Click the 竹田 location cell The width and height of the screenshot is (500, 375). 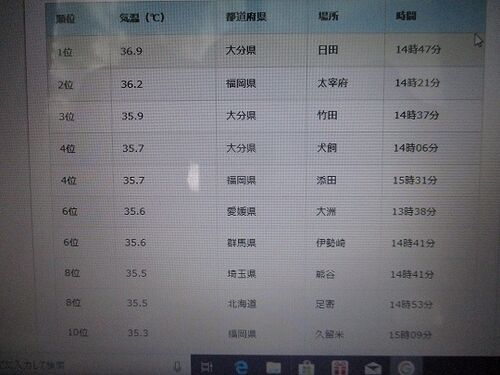point(327,115)
